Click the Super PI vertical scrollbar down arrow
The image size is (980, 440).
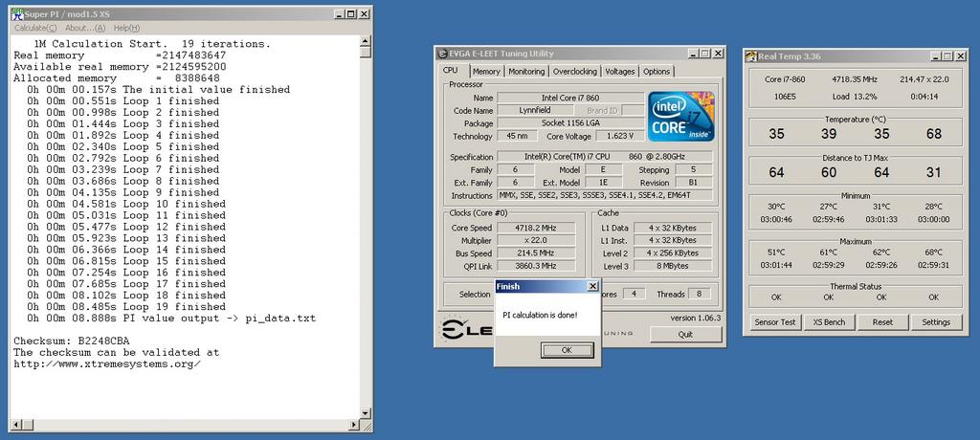coord(366,414)
